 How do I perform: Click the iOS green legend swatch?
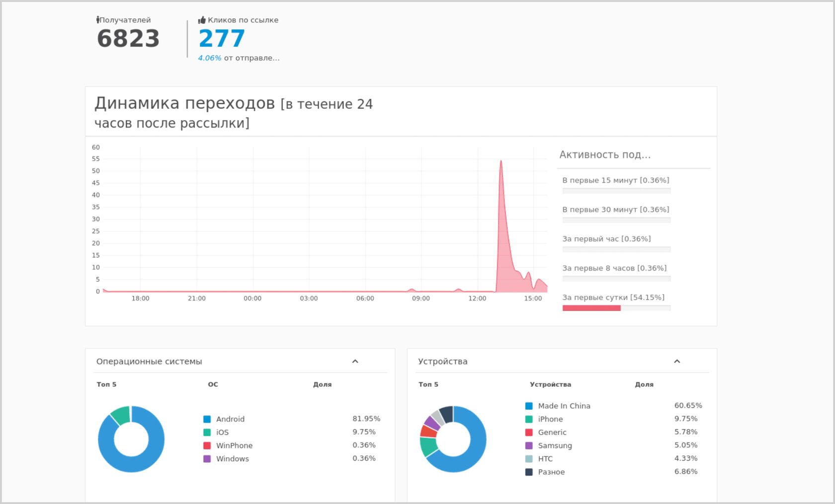tap(207, 432)
